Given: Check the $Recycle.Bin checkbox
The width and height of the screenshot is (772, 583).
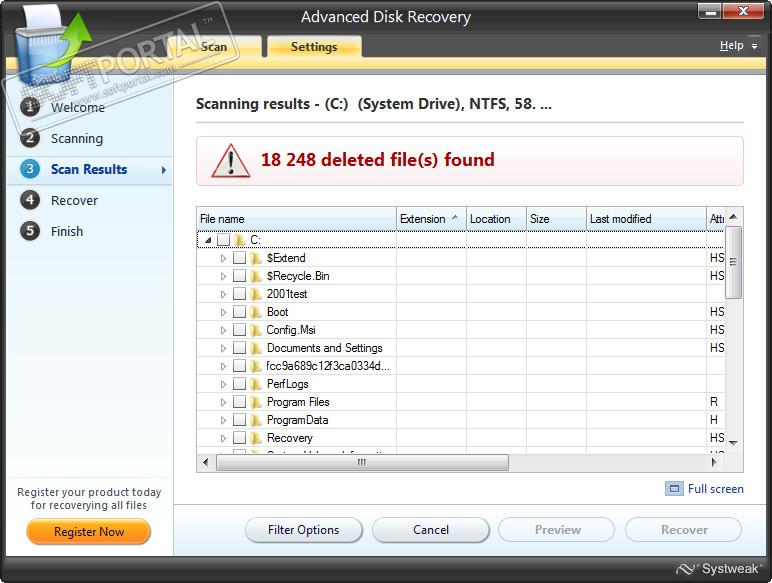Looking at the screenshot, I should [x=239, y=276].
